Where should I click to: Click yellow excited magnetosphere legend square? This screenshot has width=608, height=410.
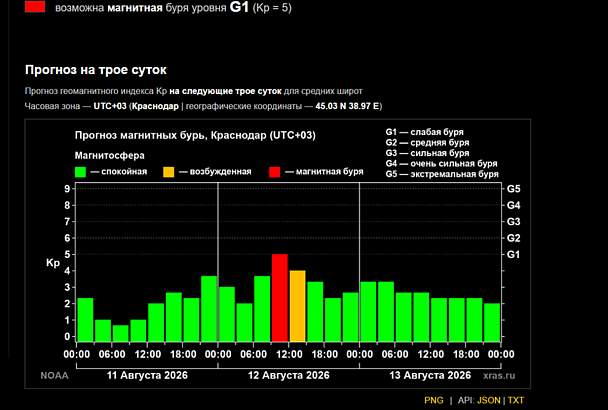coord(169,172)
